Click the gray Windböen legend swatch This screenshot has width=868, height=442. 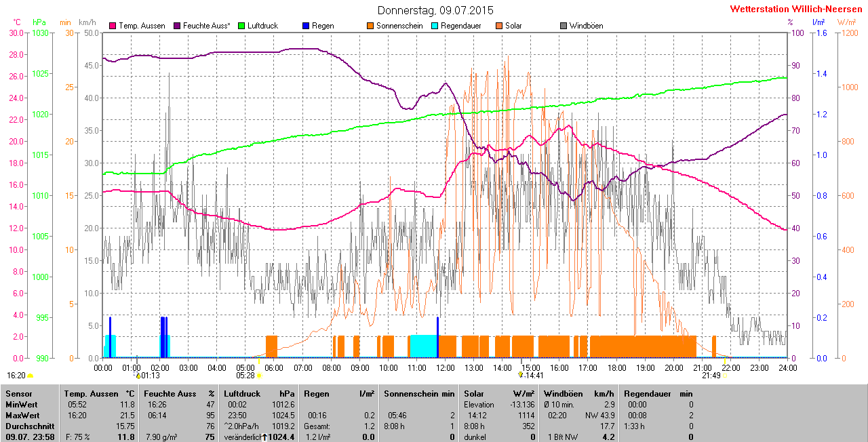pyautogui.click(x=564, y=26)
